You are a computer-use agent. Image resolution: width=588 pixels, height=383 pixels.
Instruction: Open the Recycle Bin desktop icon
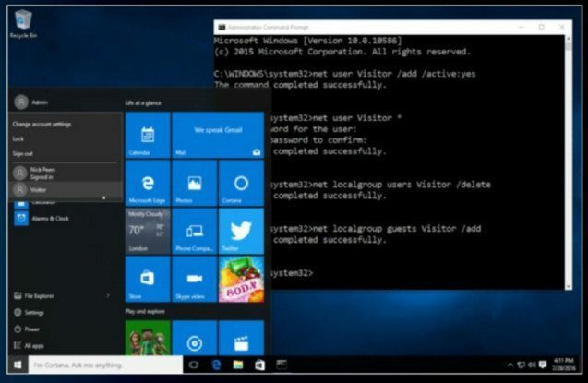point(23,24)
